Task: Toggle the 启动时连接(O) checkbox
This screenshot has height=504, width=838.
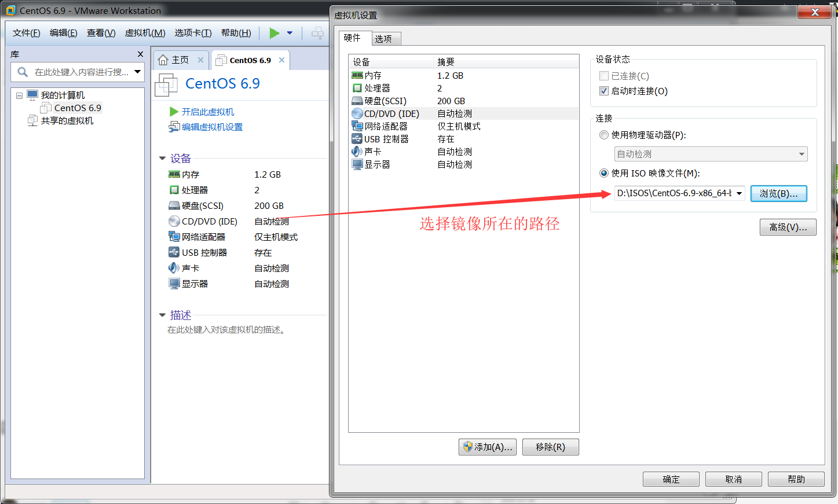Action: (x=604, y=91)
